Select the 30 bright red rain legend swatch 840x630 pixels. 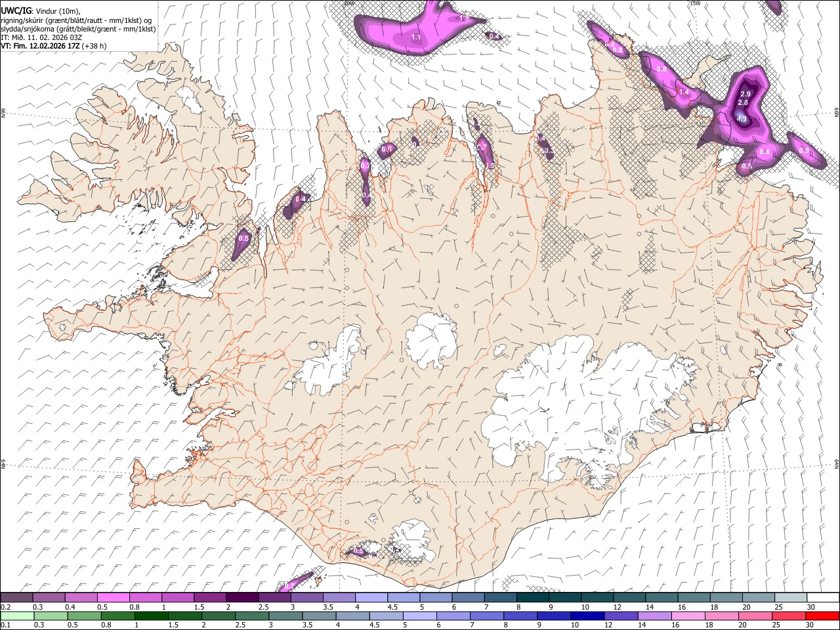coord(822,616)
